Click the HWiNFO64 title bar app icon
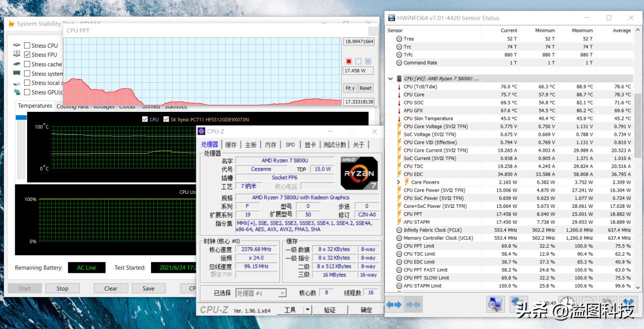Viewport: 644px width, 329px height. point(392,18)
